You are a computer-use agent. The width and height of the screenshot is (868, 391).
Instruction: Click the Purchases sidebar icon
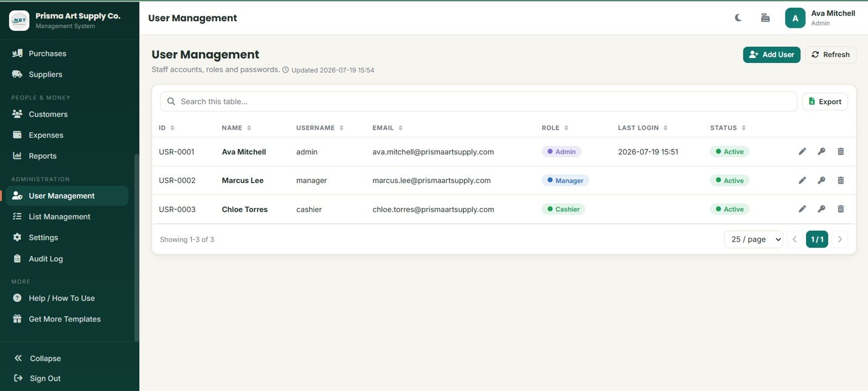point(17,53)
